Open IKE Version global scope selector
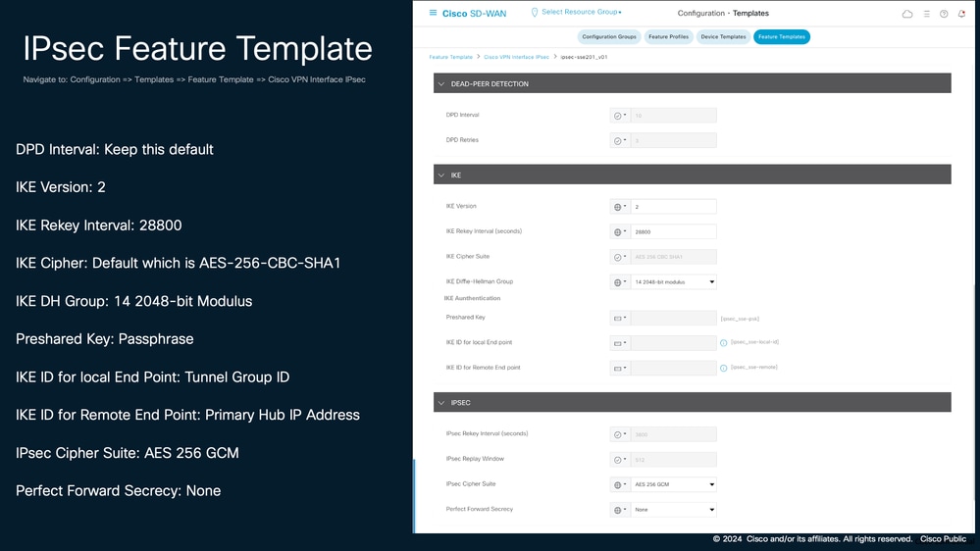Screen dimensions: 980x551 click(620, 207)
